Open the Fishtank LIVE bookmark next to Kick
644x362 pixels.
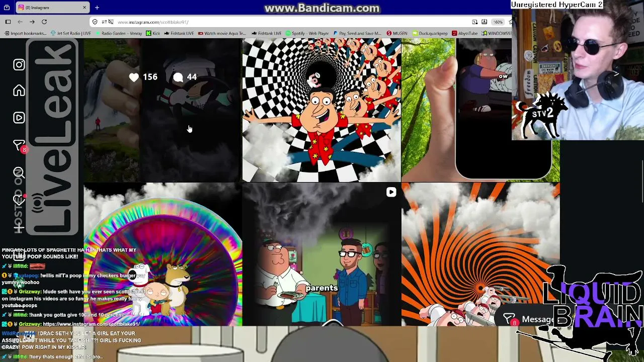(179, 33)
